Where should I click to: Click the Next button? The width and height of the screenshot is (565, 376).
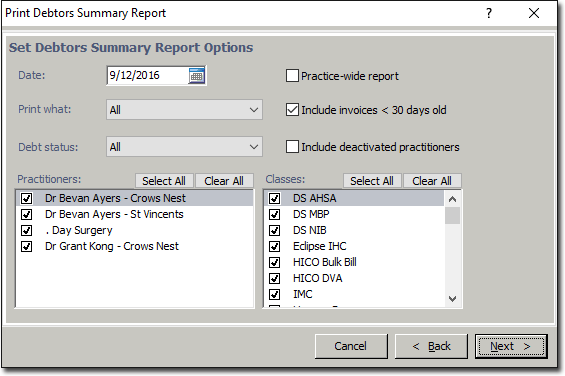tap(511, 346)
